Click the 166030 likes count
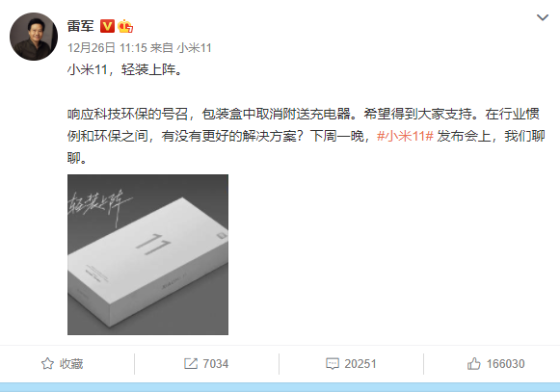The width and height of the screenshot is (560, 392). pos(505,363)
